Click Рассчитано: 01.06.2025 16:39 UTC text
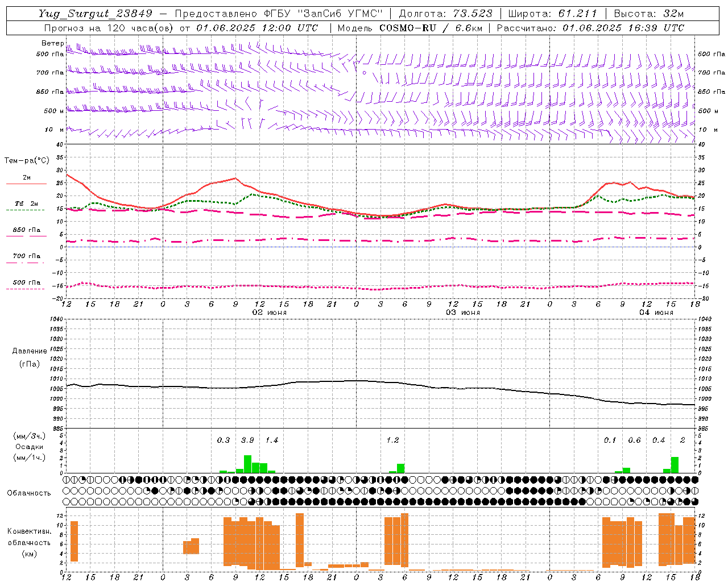Viewport: 728px width, 582px height. pyautogui.click(x=590, y=28)
